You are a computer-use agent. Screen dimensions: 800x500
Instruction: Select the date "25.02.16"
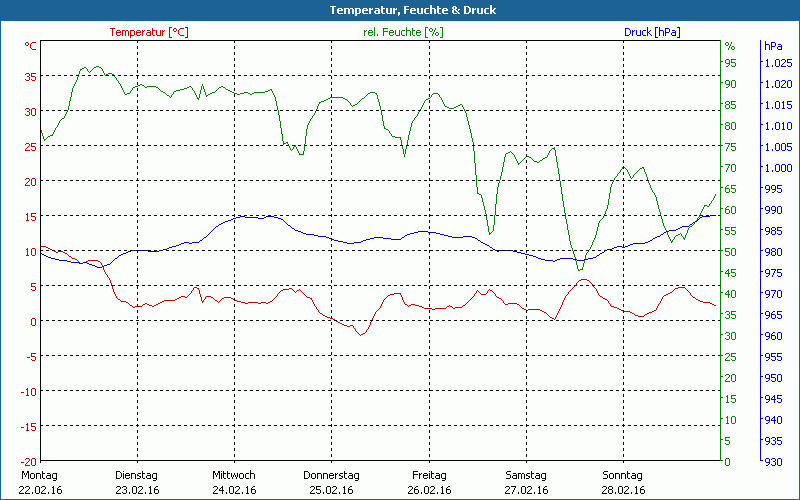tap(331, 490)
